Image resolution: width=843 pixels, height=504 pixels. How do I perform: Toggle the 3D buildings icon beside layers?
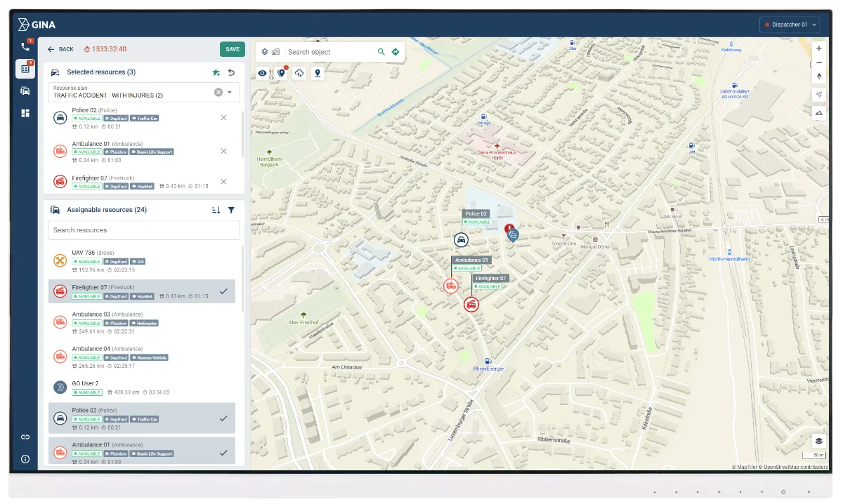[x=276, y=51]
